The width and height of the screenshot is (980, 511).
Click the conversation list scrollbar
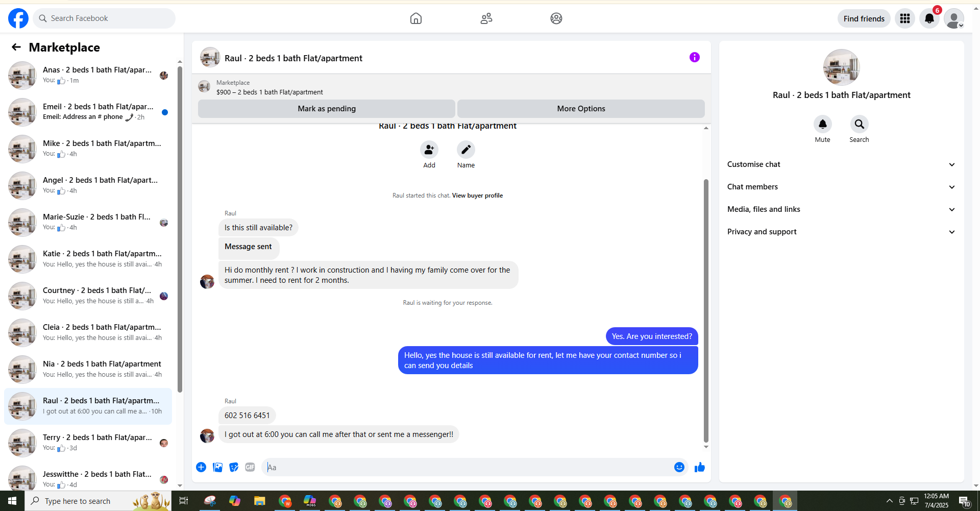(x=180, y=229)
